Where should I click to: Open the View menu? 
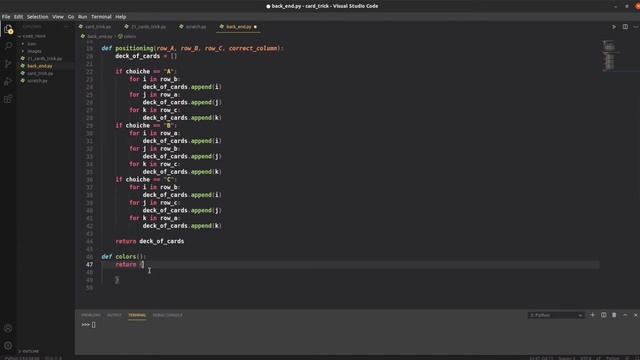(58, 17)
